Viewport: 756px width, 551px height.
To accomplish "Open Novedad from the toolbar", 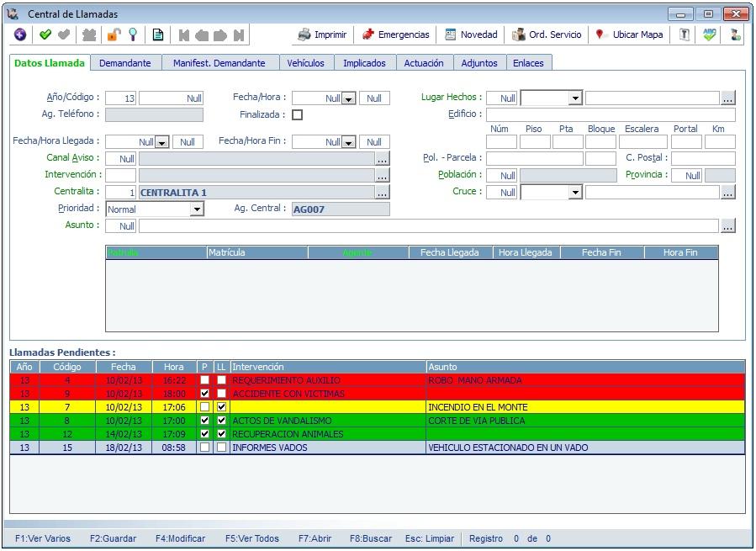I will click(x=471, y=34).
